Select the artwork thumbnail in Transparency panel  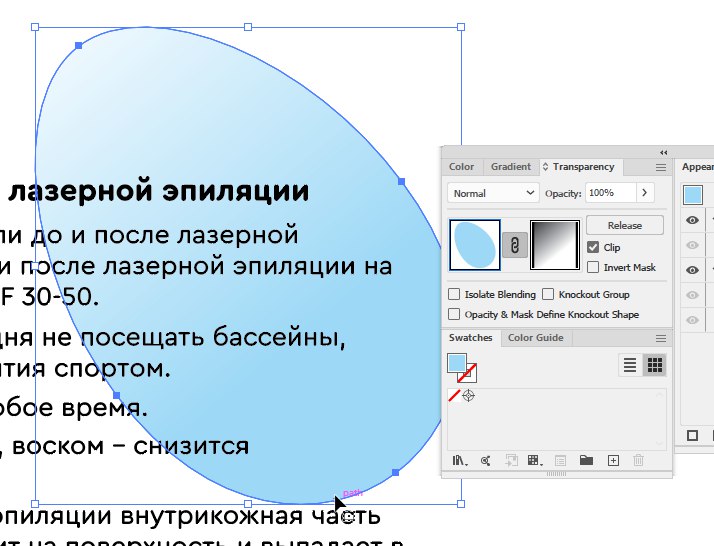(475, 245)
